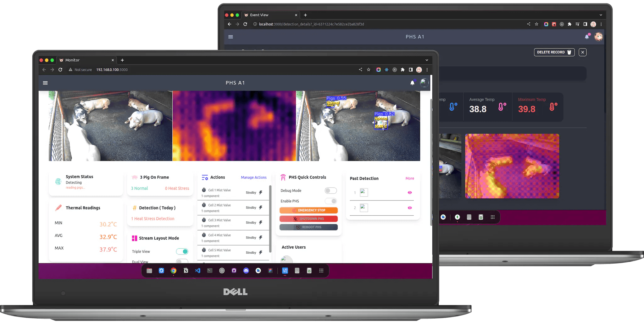The image size is (644, 324).
Task: View past detection 1 via eye icon
Action: tap(410, 193)
